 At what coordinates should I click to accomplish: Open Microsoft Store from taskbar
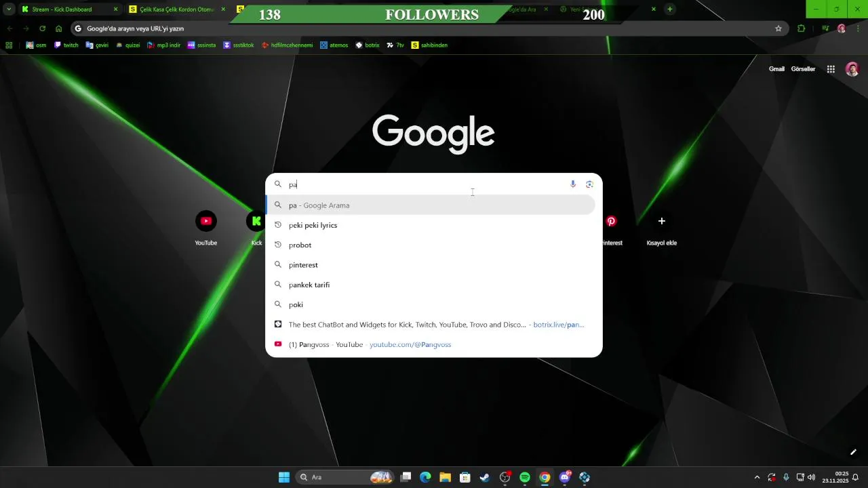465,477
